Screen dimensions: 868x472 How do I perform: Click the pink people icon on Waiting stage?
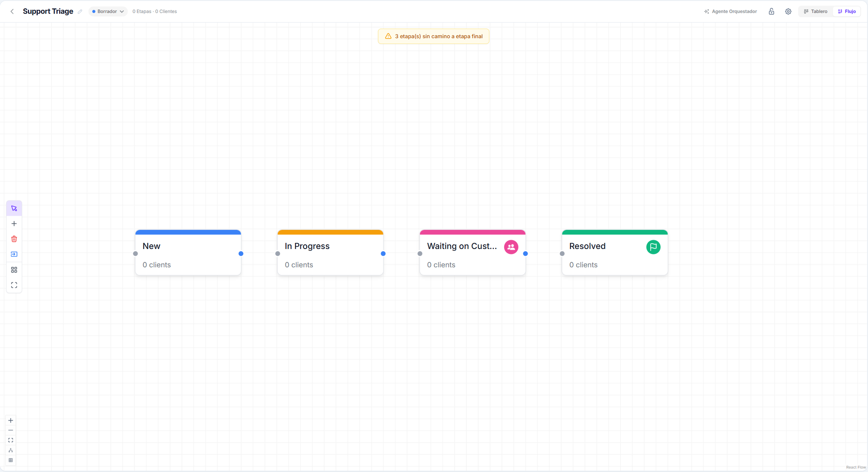[511, 247]
